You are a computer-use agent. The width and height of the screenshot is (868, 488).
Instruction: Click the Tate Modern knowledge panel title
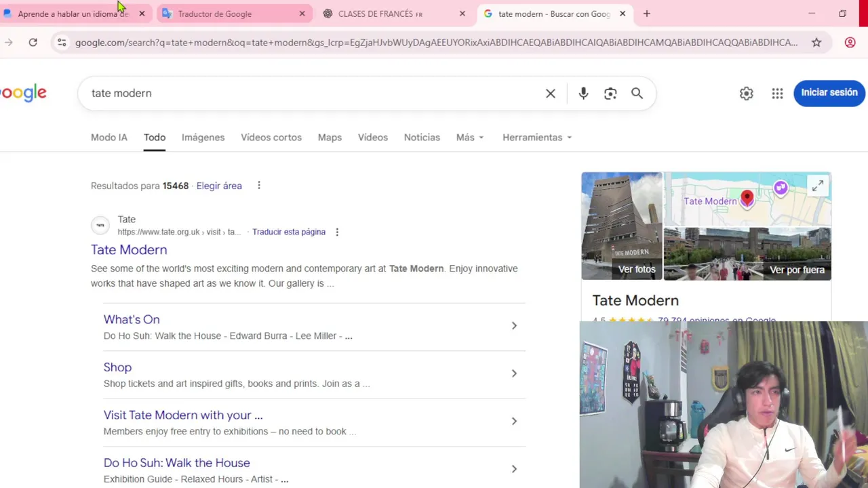pyautogui.click(x=635, y=300)
